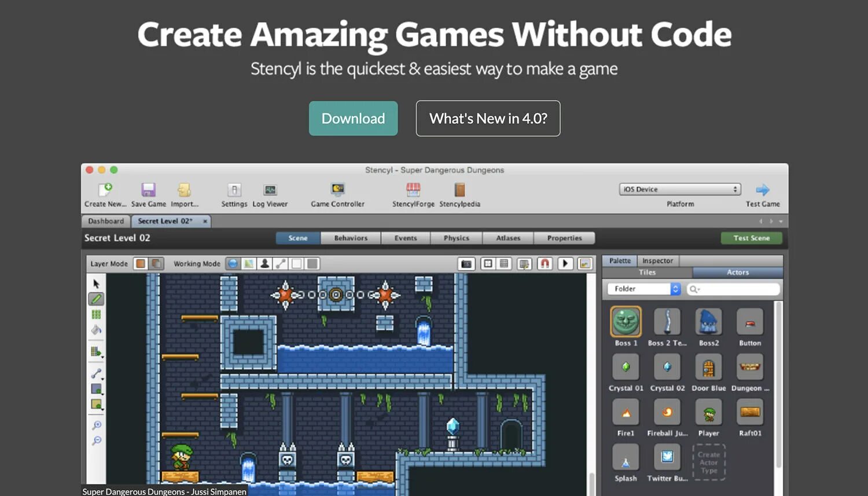Select the paint bucket fill tool

point(96,330)
